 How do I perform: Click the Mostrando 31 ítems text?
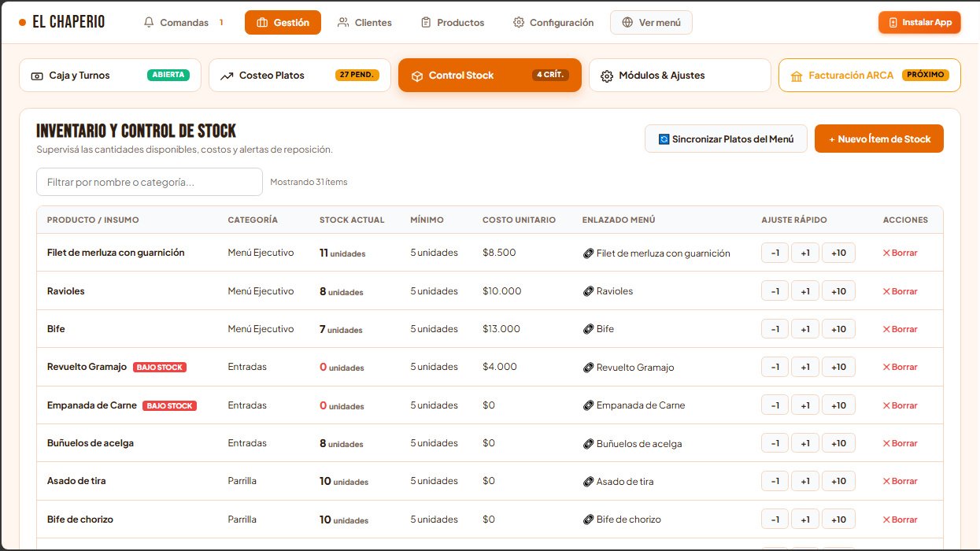309,182
